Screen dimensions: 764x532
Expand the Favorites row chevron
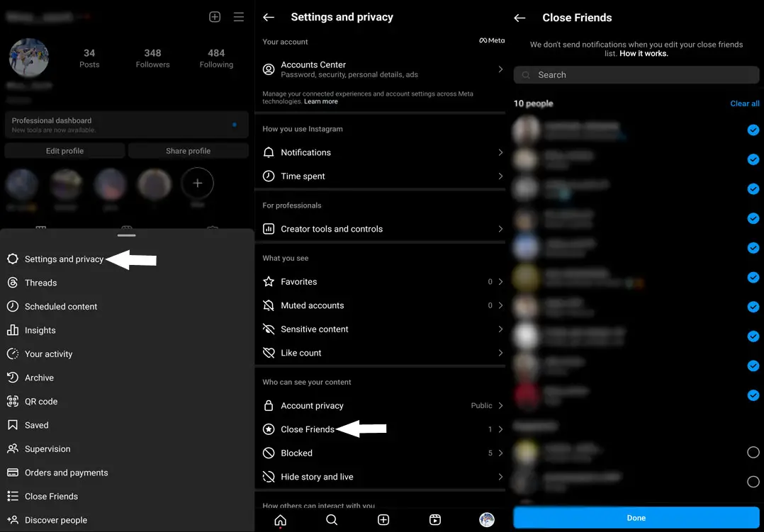pyautogui.click(x=500, y=282)
